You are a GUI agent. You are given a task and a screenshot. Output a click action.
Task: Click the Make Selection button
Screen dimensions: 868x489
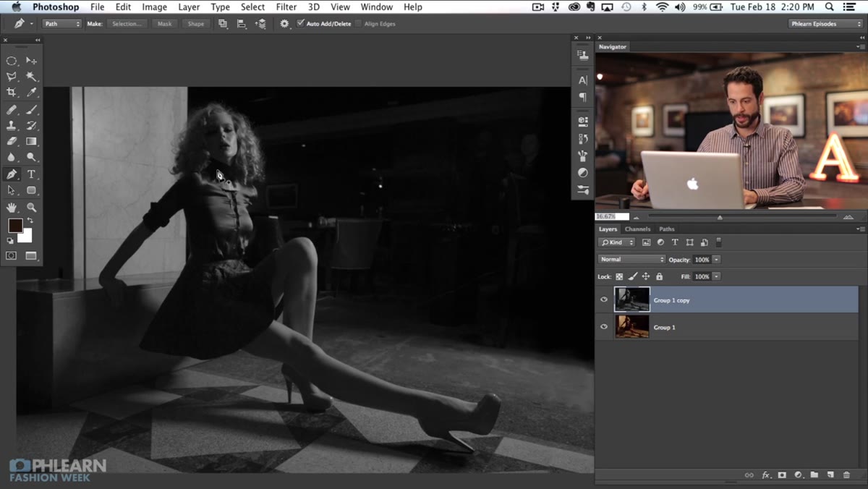(127, 24)
